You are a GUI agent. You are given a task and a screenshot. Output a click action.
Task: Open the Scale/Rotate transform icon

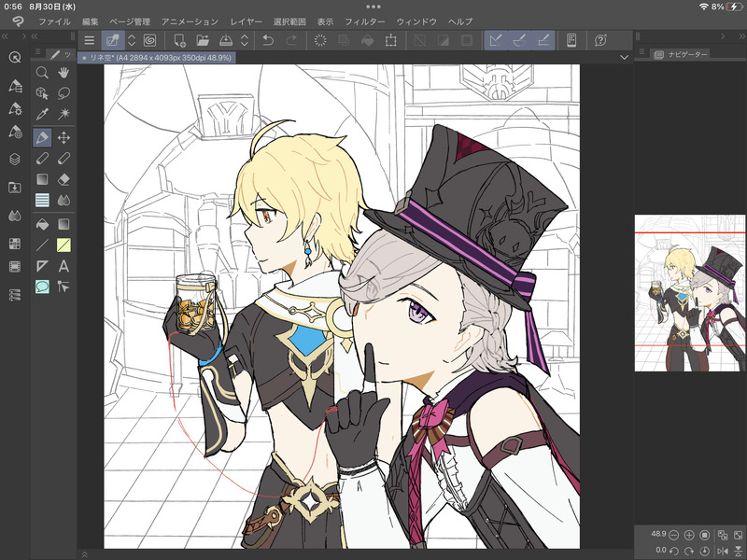point(390,40)
